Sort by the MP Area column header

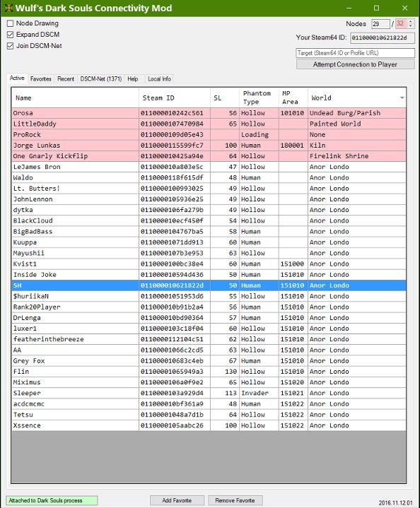tap(293, 98)
